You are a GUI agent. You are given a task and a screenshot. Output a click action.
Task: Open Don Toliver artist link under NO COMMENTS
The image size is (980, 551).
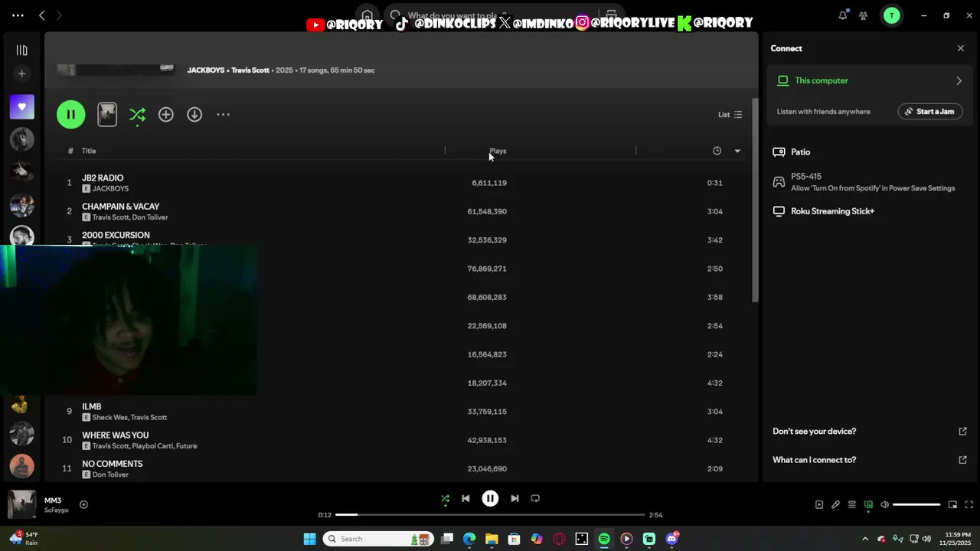click(110, 474)
